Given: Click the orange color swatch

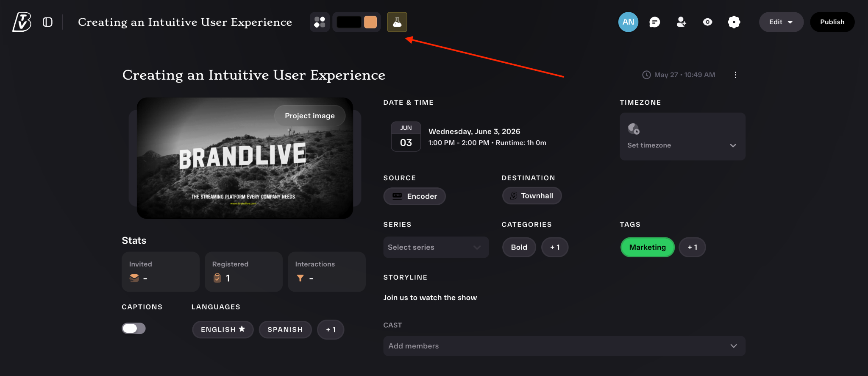Looking at the screenshot, I should pos(370,22).
